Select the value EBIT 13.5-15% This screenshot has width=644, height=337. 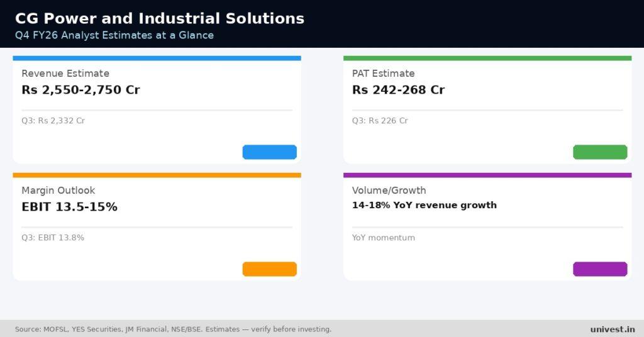click(x=69, y=207)
